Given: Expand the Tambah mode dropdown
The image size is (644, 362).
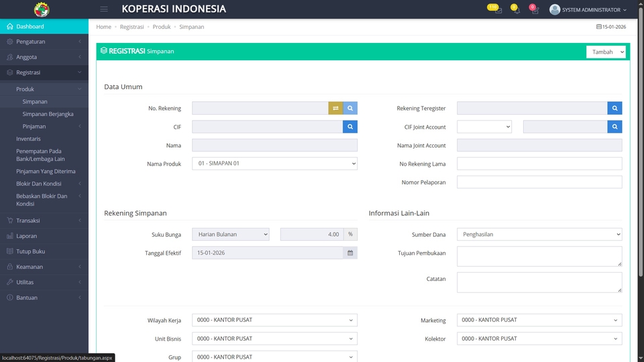Looking at the screenshot, I should (606, 52).
